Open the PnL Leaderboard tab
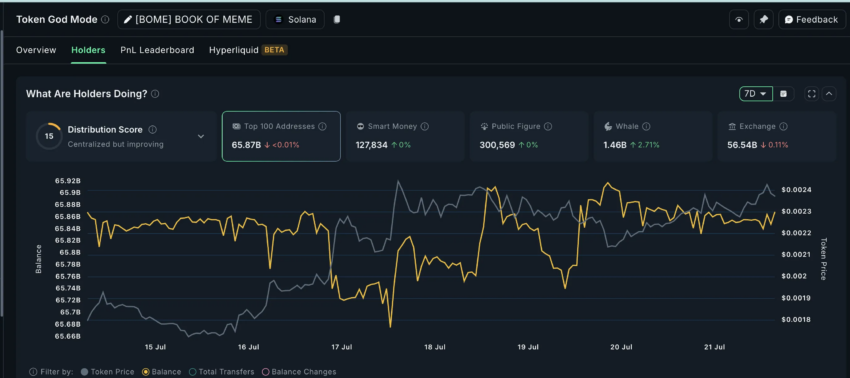Screen dimensions: 850x378 click(x=157, y=50)
